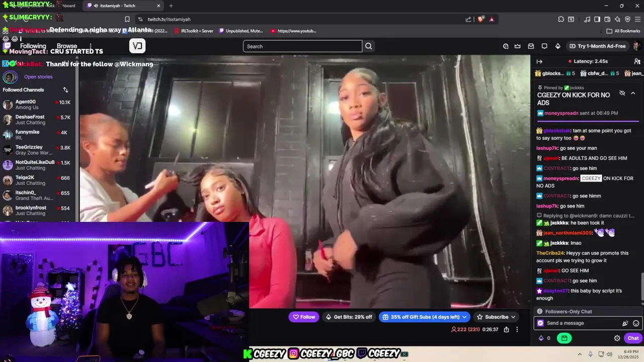The width and height of the screenshot is (644, 362).
Task: Open chat settings gear icon
Action: coord(617,338)
